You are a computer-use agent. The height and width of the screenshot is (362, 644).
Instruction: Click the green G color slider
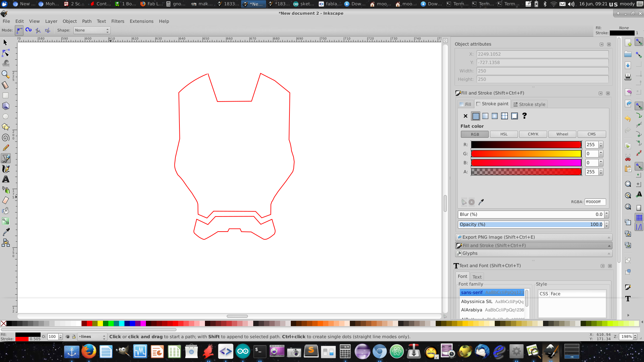click(526, 154)
